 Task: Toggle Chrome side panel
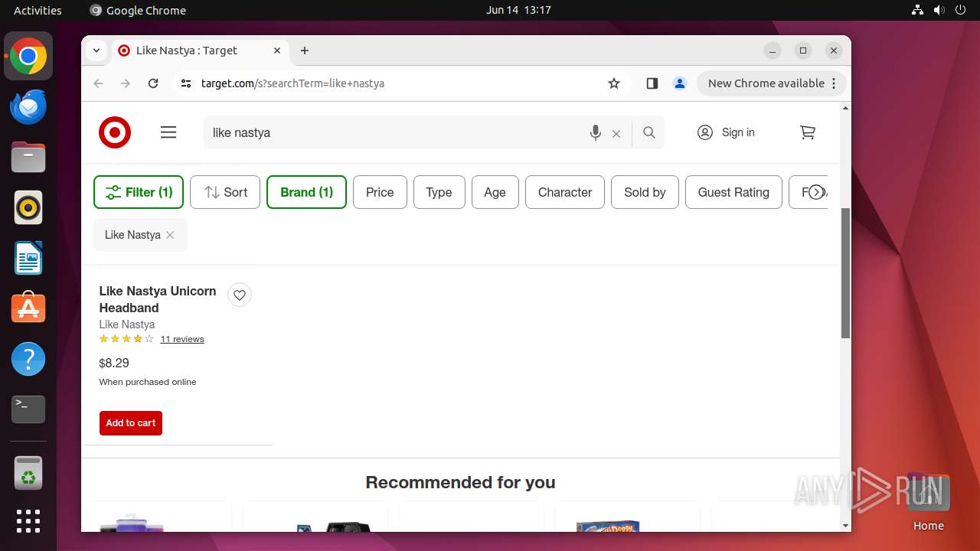652,83
